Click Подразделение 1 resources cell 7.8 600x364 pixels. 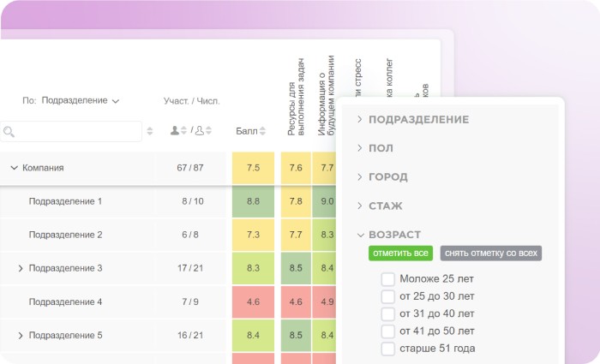[x=296, y=201]
